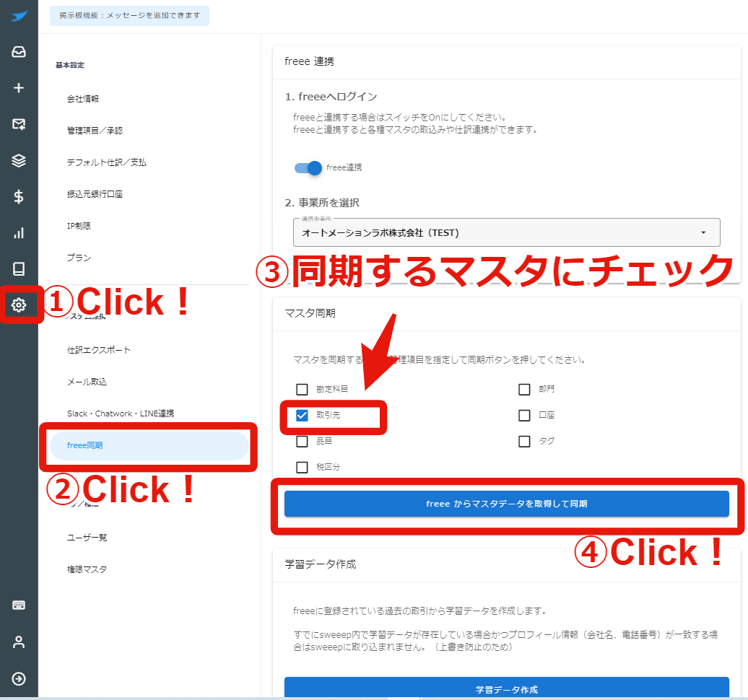Click the plus add icon in sidebar

click(19, 88)
